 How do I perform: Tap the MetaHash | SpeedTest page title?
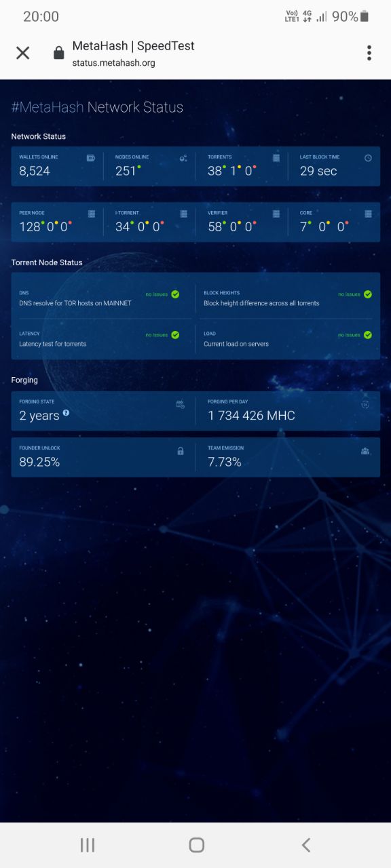(x=133, y=46)
